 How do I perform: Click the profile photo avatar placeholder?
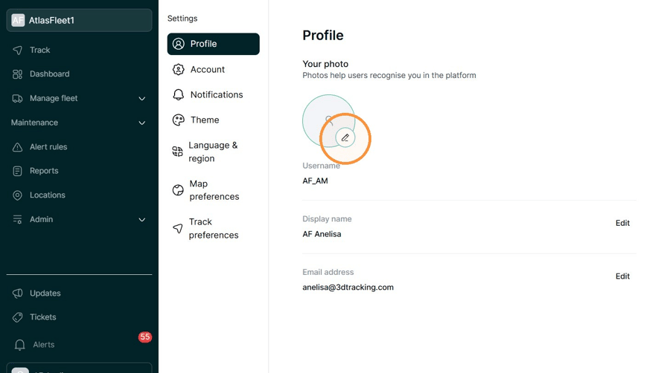[x=329, y=121]
